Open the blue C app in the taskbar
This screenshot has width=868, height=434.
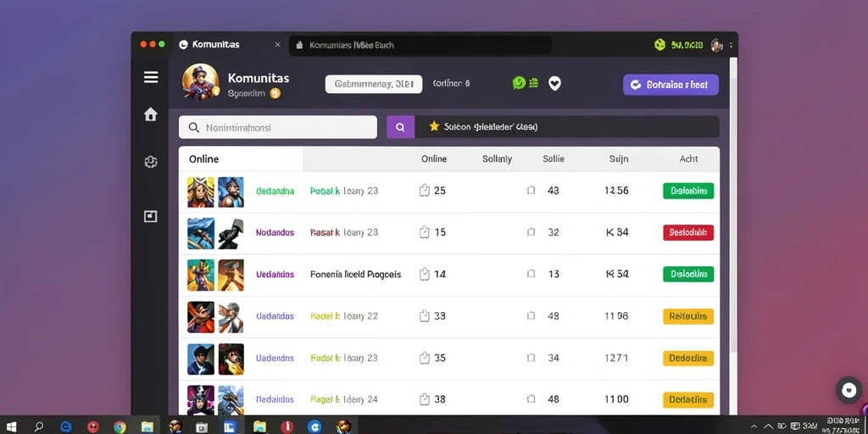pyautogui.click(x=314, y=427)
